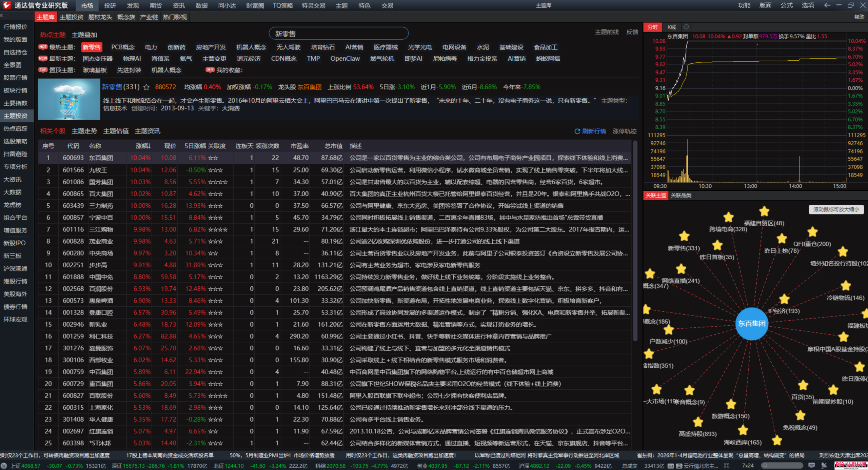Click the 上证 index in status bar

(25, 466)
